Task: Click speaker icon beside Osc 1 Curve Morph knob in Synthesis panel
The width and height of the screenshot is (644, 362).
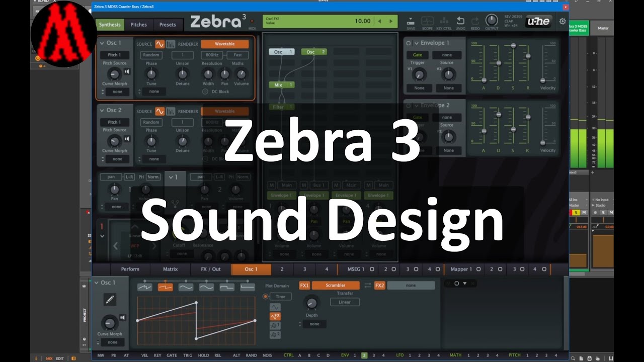Action: [x=127, y=71]
